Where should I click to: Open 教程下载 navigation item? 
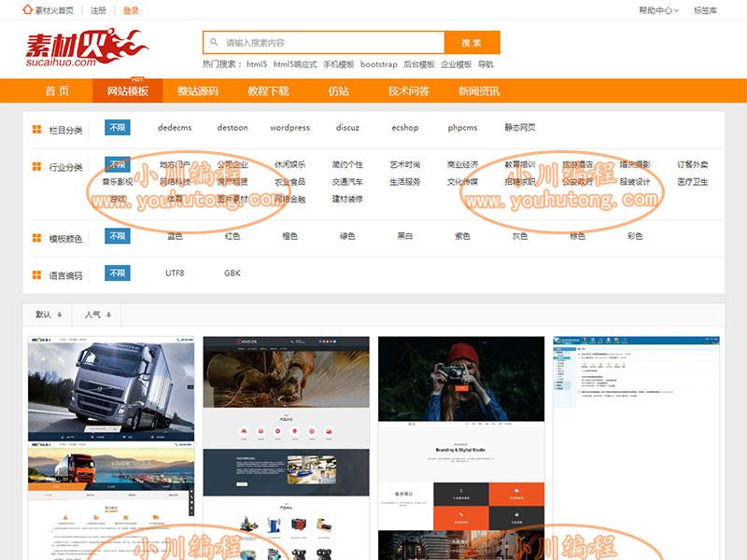coord(268,91)
